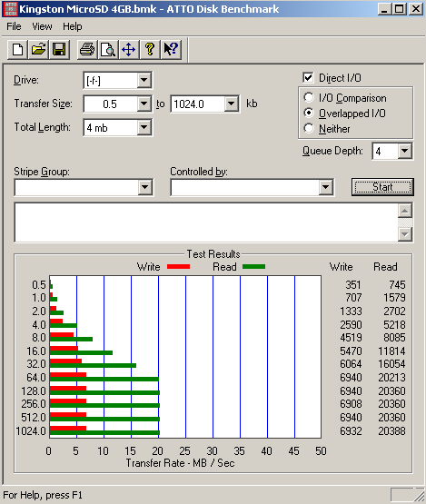Open Print Preview toolbar icon
The width and height of the screenshot is (426, 504).
[x=108, y=50]
